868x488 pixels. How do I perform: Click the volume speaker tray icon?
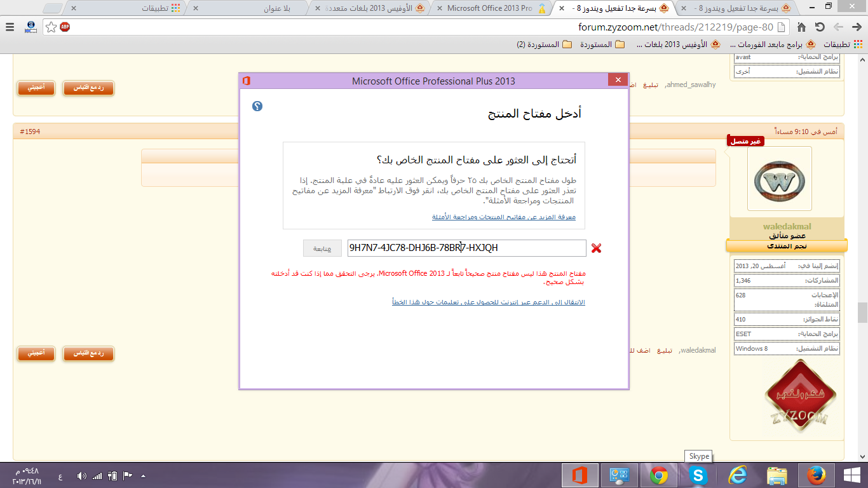(82, 475)
